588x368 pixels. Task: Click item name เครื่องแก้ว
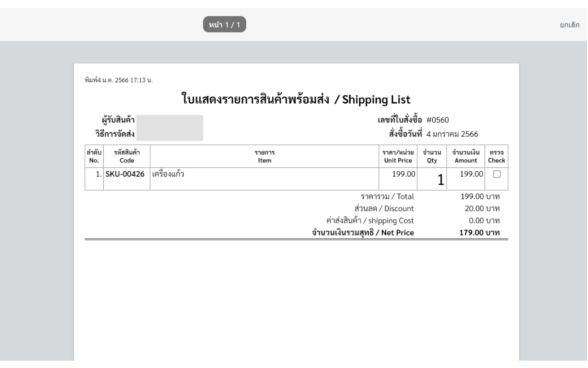[169, 174]
